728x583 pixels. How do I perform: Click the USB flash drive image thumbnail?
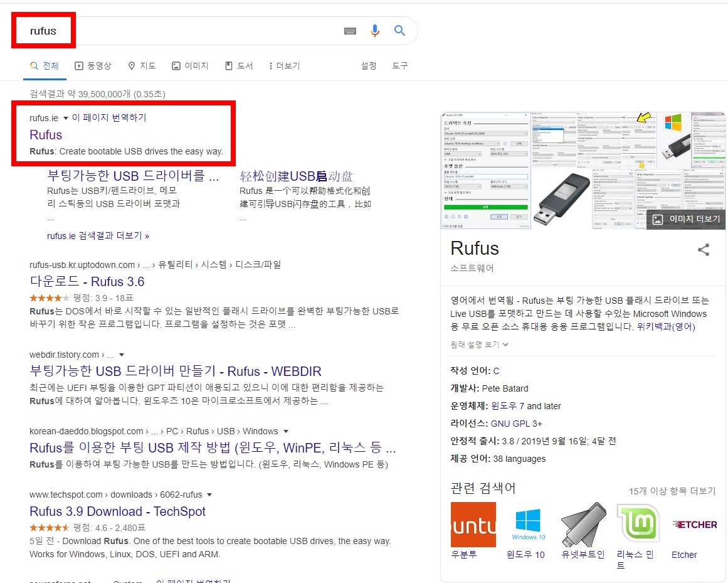pyautogui.click(x=562, y=199)
